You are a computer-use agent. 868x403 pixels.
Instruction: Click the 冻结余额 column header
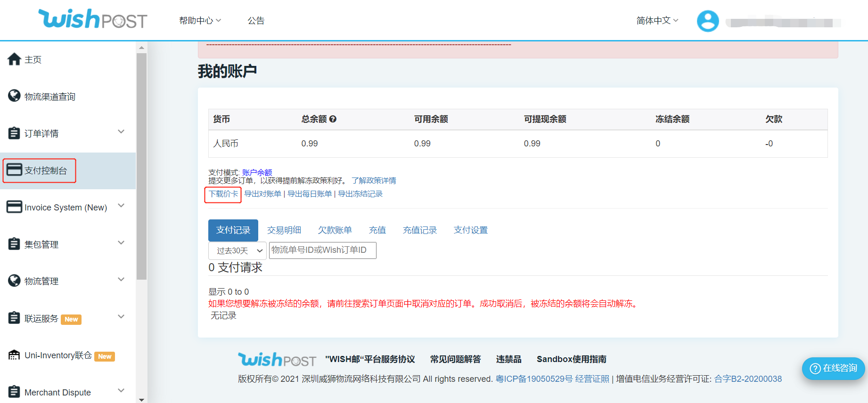(x=672, y=119)
